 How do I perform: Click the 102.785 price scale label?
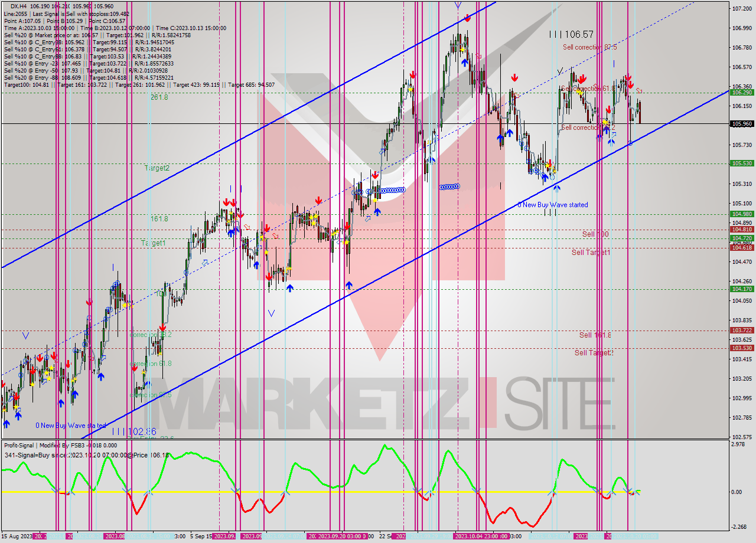click(x=742, y=418)
